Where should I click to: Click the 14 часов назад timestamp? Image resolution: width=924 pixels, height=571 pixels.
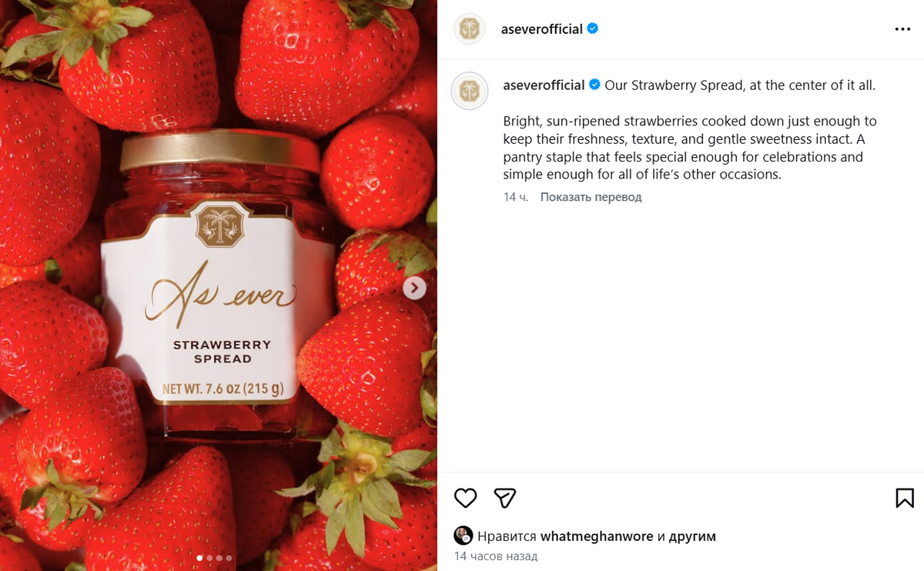(496, 556)
